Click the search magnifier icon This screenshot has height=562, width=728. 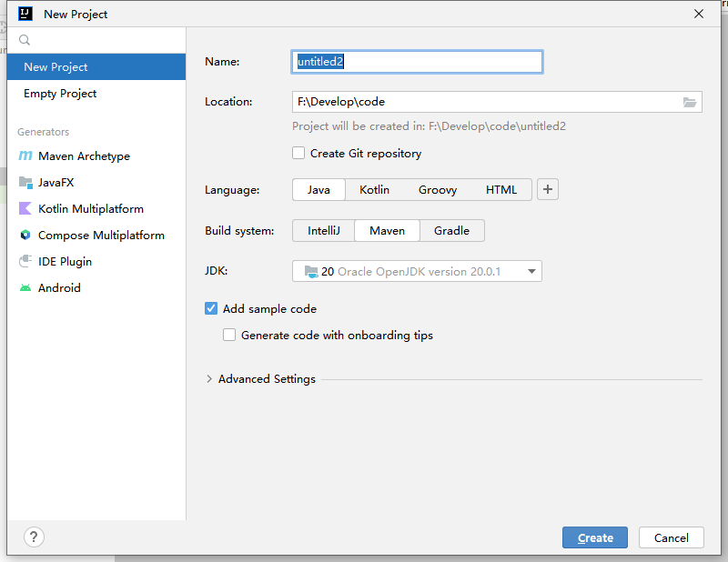25,41
